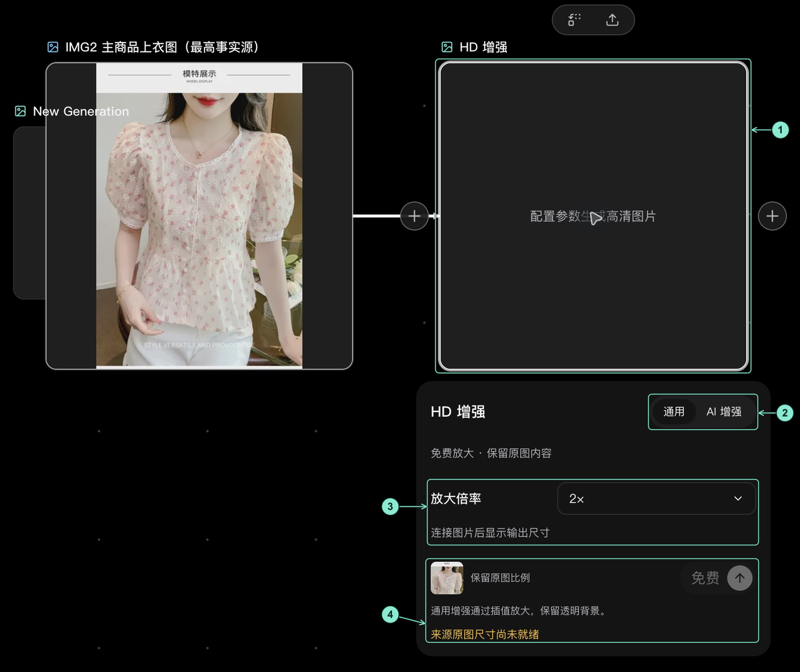The width and height of the screenshot is (800, 672).
Task: Click the New Generation node title
Action: [x=81, y=111]
